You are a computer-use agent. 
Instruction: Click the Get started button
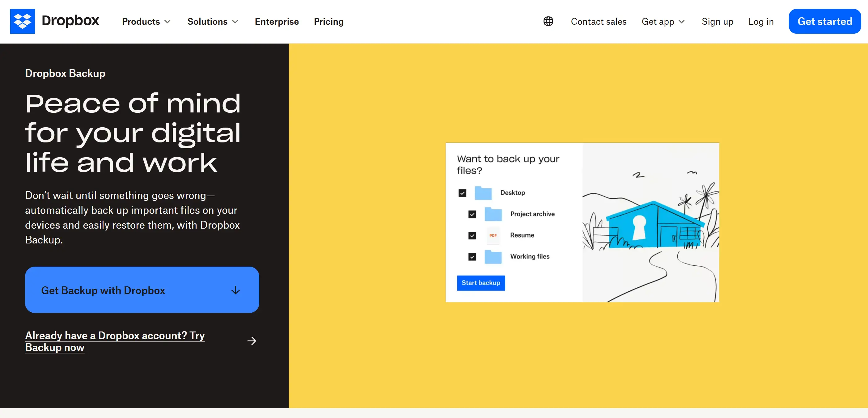click(824, 21)
